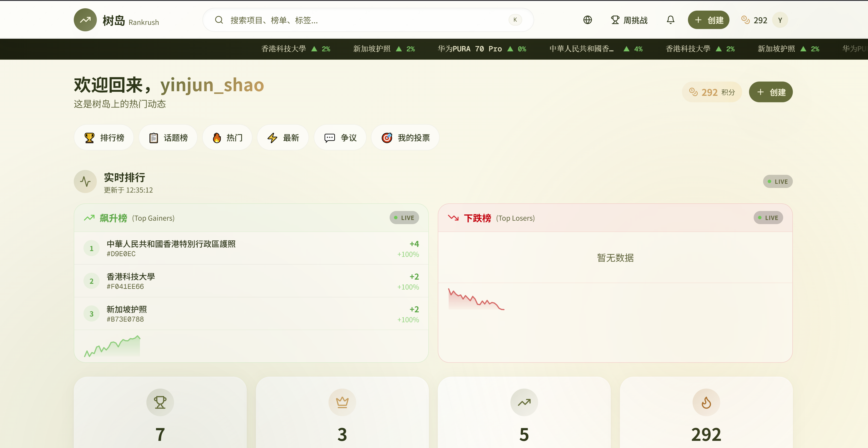Click the crown icon above 3
Image resolution: width=868 pixels, height=448 pixels.
coord(342,402)
